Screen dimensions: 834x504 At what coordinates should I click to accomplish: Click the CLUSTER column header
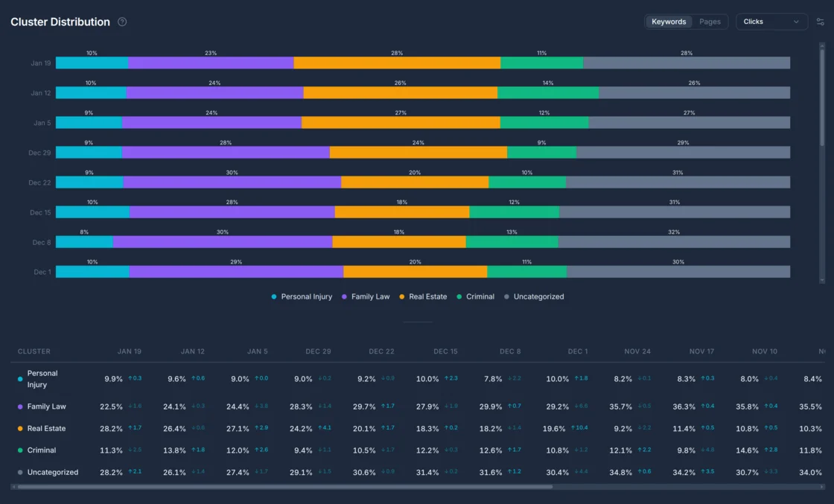tap(34, 351)
